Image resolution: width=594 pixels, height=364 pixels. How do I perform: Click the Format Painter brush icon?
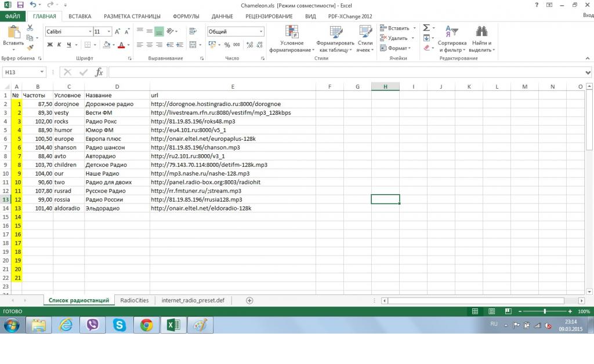[30, 48]
